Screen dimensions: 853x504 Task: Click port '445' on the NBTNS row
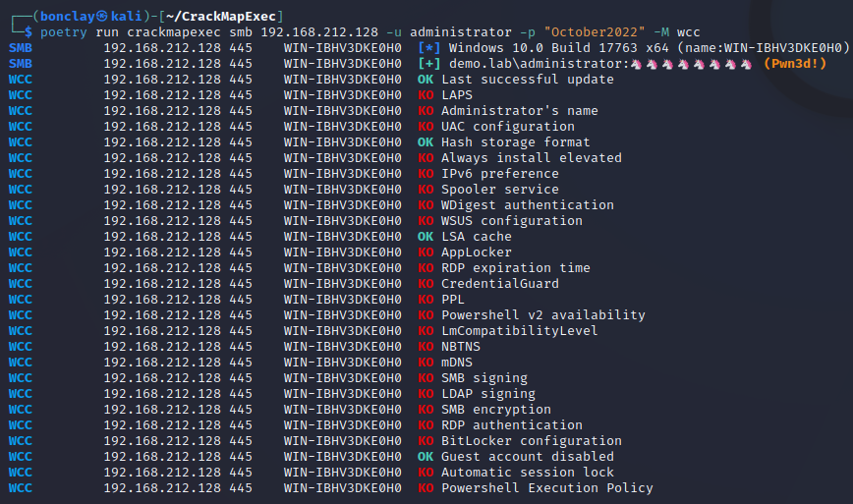241,348
